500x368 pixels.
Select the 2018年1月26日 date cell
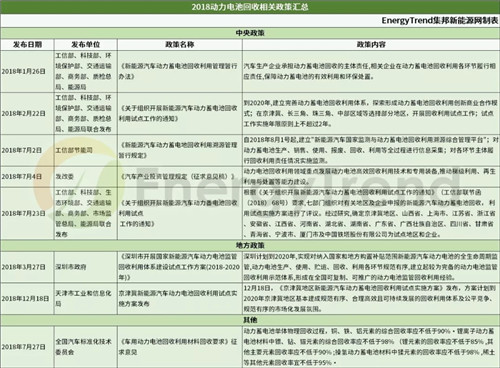[27, 71]
